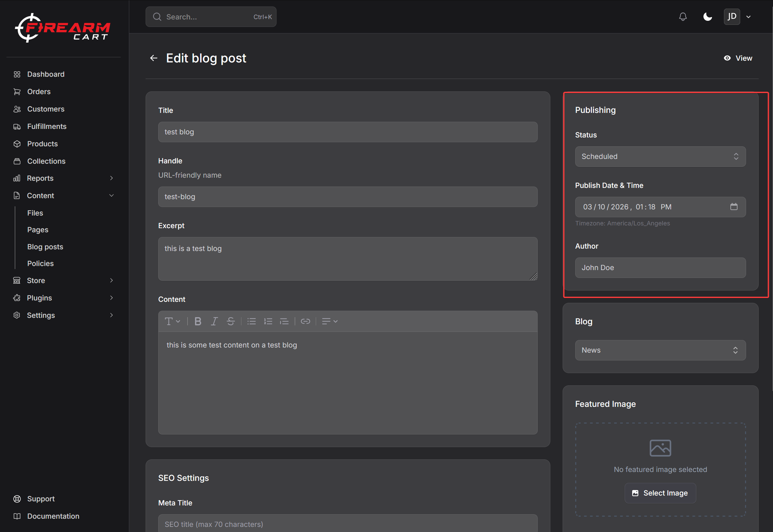773x532 pixels.
Task: Focus the Meta Title input
Action: click(x=348, y=523)
